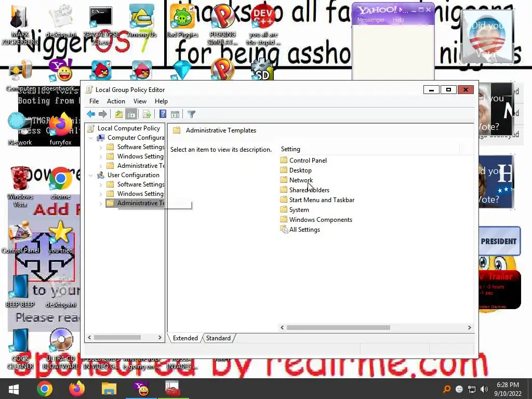Click the left arrow of the tree pane scrollbar
The height and width of the screenshot is (399, 532).
pos(89,337)
